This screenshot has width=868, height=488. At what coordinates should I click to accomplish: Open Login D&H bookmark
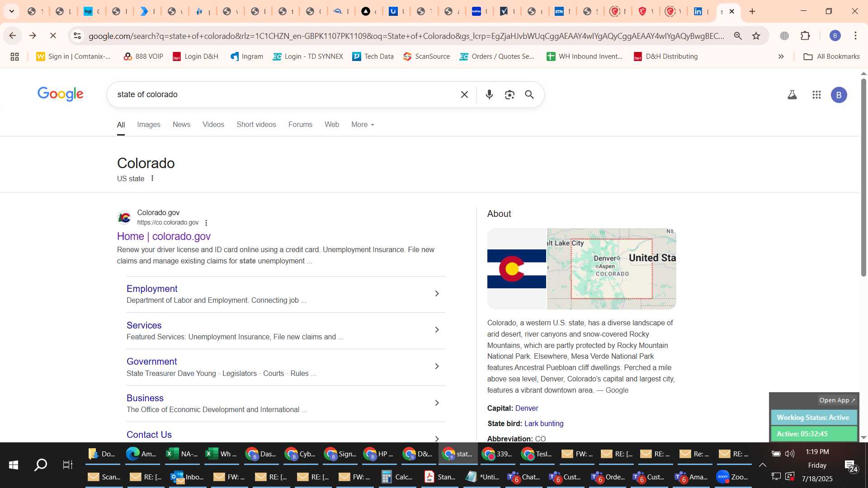coord(195,56)
